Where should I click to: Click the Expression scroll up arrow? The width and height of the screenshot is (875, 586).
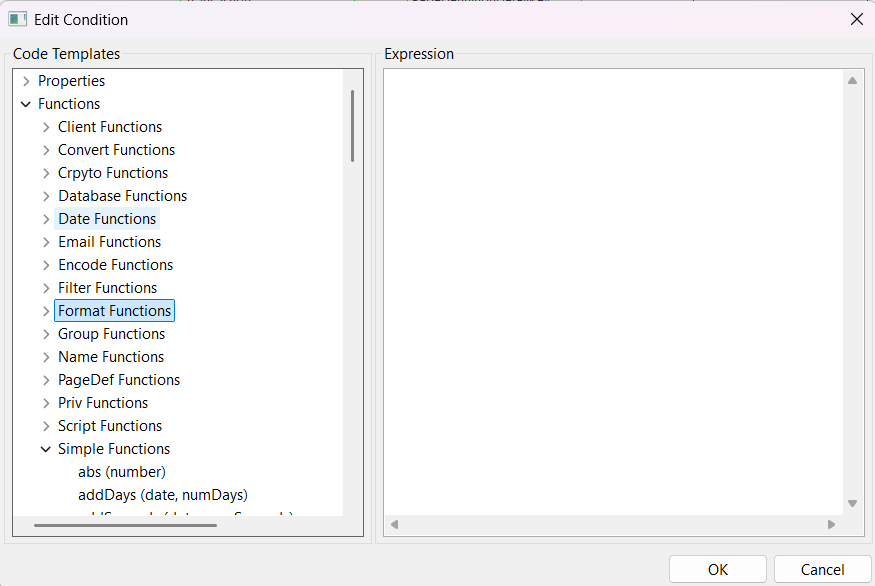[852, 80]
